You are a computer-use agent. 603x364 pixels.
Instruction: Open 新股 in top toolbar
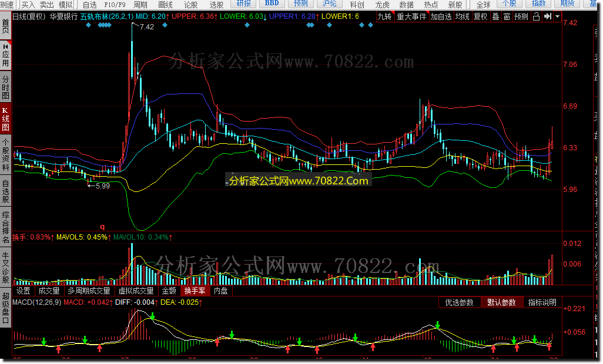(455, 5)
